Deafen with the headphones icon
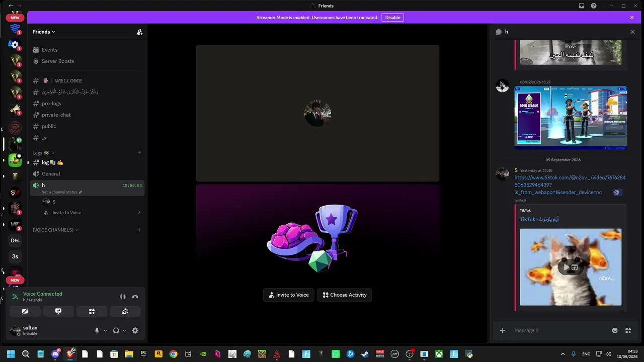The width and height of the screenshot is (644, 362). [x=116, y=330]
